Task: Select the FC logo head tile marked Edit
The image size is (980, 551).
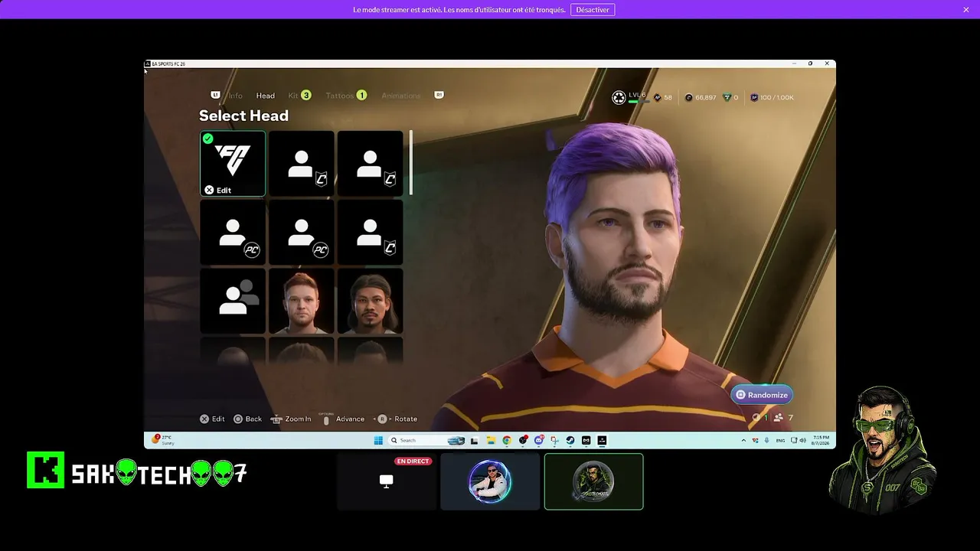Action: click(233, 164)
